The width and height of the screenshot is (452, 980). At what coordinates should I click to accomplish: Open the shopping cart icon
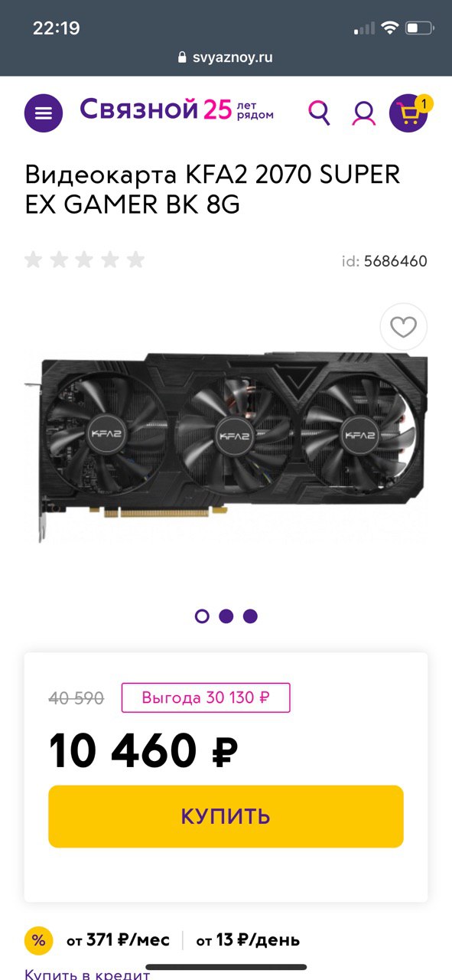point(410,113)
